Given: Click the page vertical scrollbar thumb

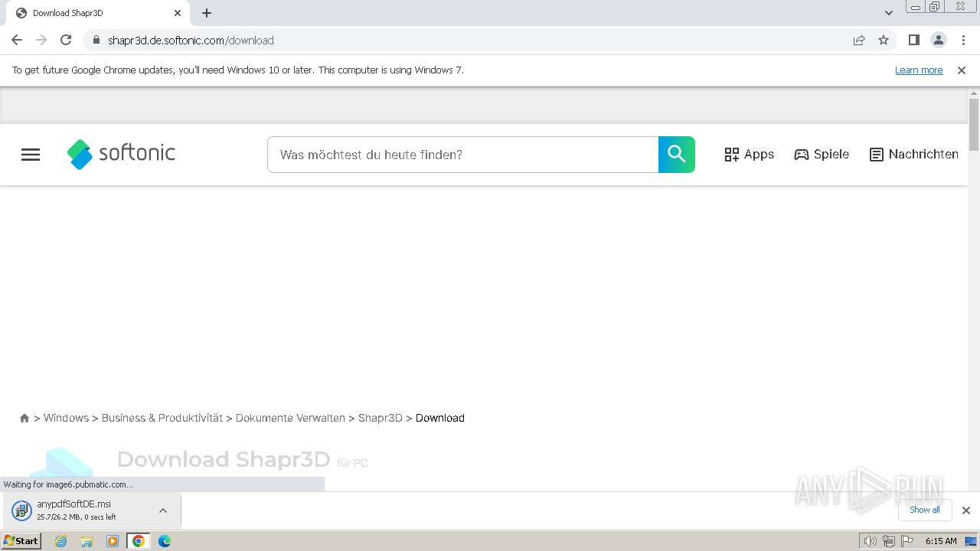Looking at the screenshot, I should [974, 124].
